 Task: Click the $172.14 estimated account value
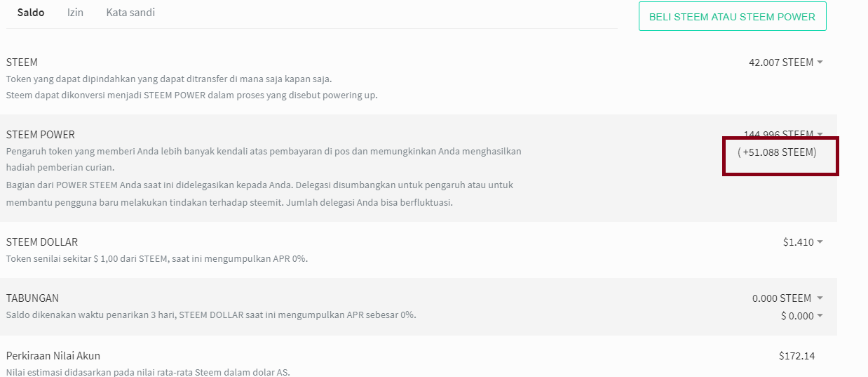pos(796,356)
